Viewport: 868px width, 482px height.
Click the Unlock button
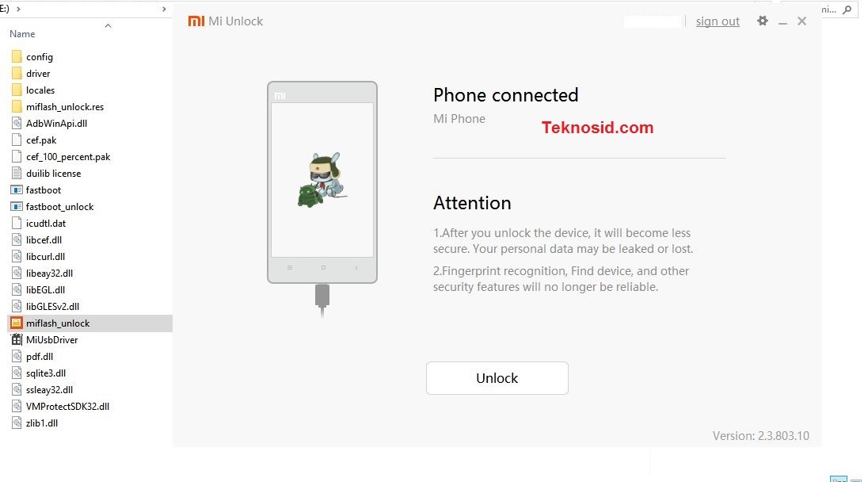[497, 378]
